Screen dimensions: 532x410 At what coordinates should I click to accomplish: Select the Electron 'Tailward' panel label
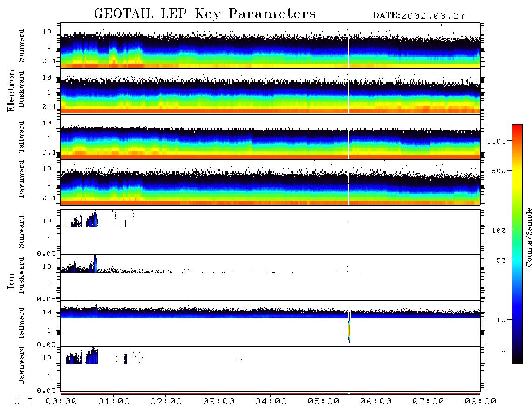click(21, 137)
